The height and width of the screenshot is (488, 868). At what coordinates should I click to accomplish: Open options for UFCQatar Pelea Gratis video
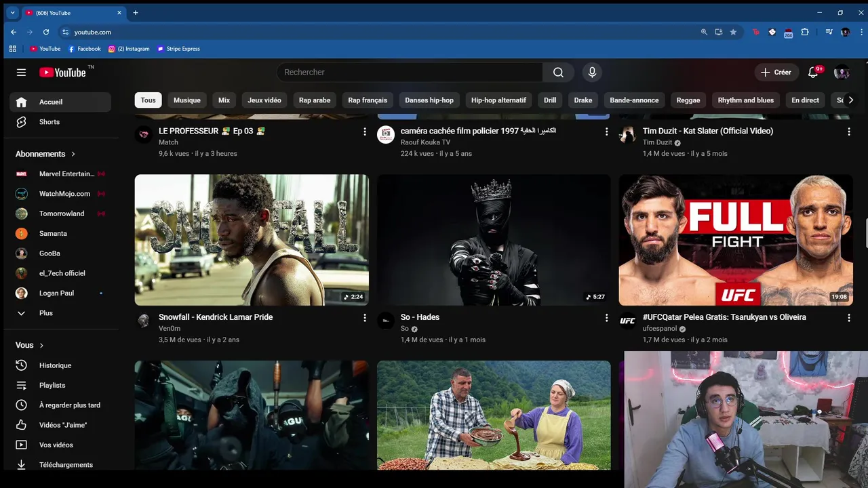coord(848,318)
